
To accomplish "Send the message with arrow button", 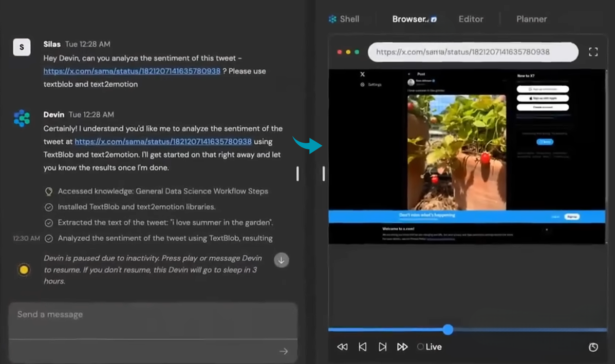I will [x=284, y=352].
